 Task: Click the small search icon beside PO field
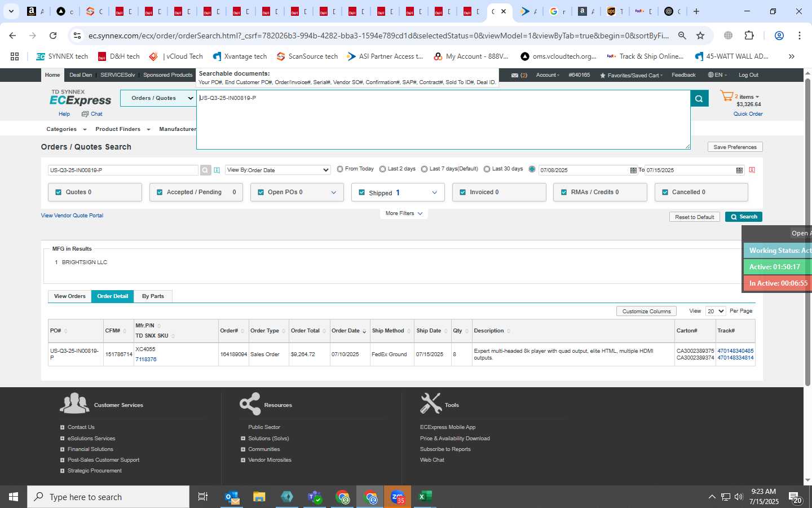[205, 170]
